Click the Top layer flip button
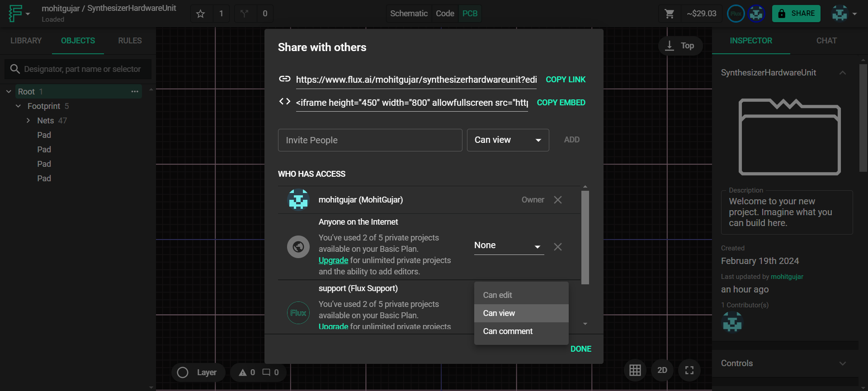The width and height of the screenshot is (868, 391). pyautogui.click(x=680, y=46)
